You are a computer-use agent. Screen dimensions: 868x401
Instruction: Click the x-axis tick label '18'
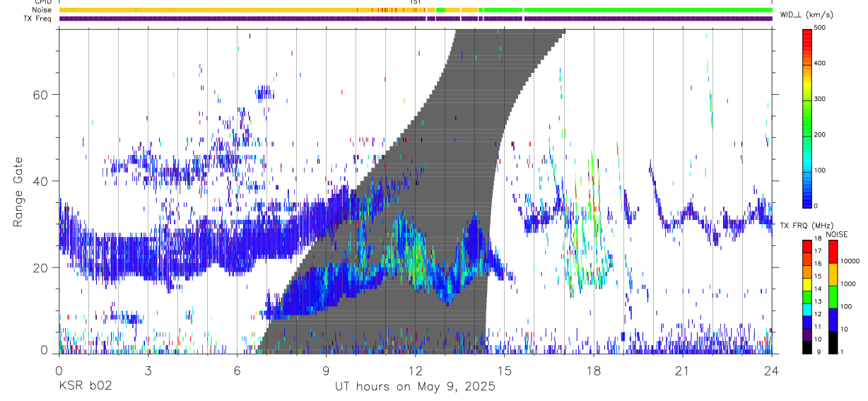pos(594,371)
